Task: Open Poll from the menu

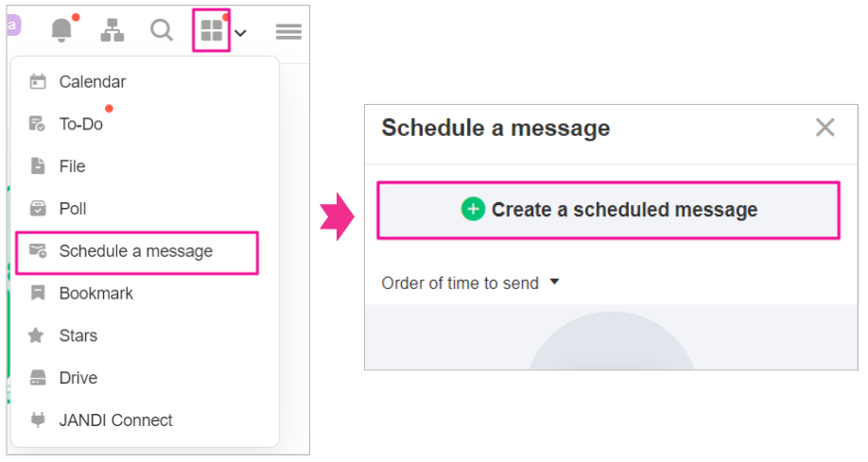Action: click(x=73, y=209)
